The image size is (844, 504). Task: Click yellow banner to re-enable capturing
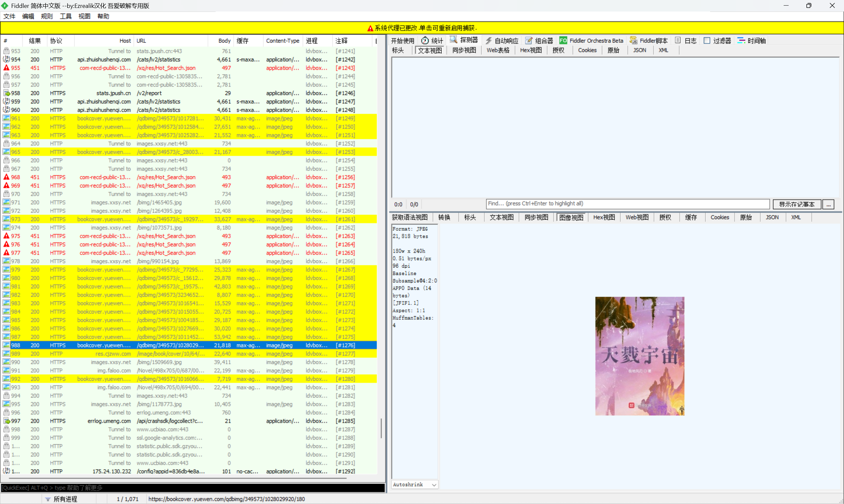[422, 28]
